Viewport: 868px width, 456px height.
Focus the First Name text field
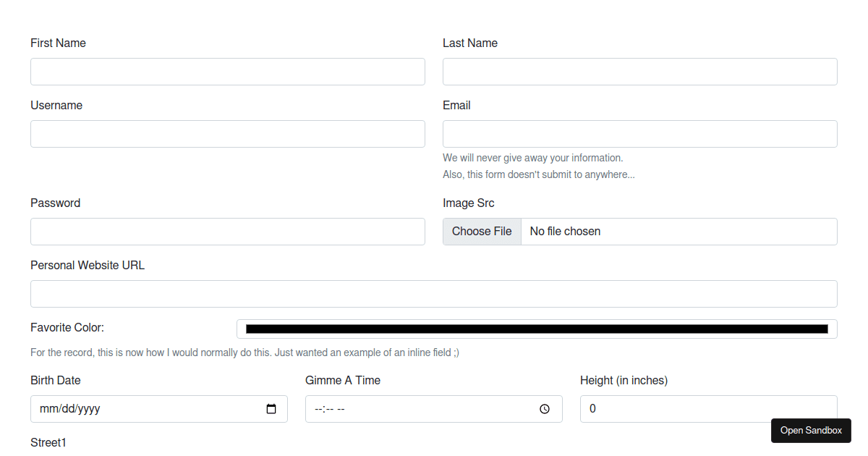tap(227, 72)
